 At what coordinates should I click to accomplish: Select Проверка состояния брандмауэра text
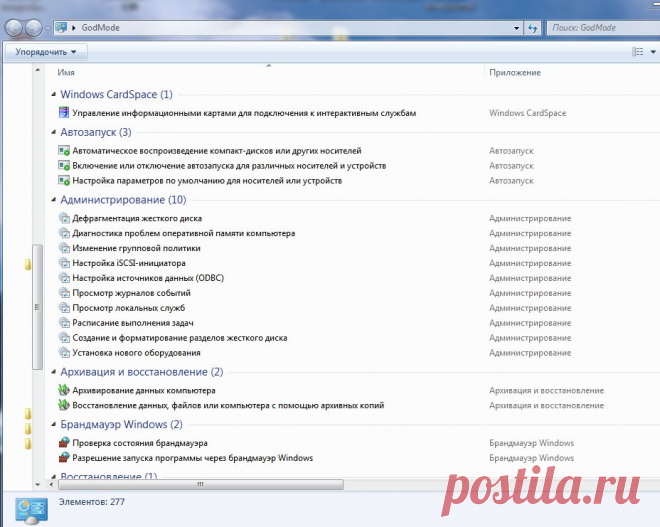pyautogui.click(x=140, y=443)
